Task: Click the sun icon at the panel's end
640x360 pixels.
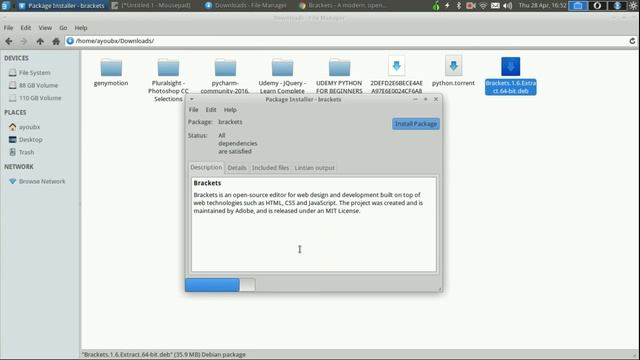Action: pos(633,6)
